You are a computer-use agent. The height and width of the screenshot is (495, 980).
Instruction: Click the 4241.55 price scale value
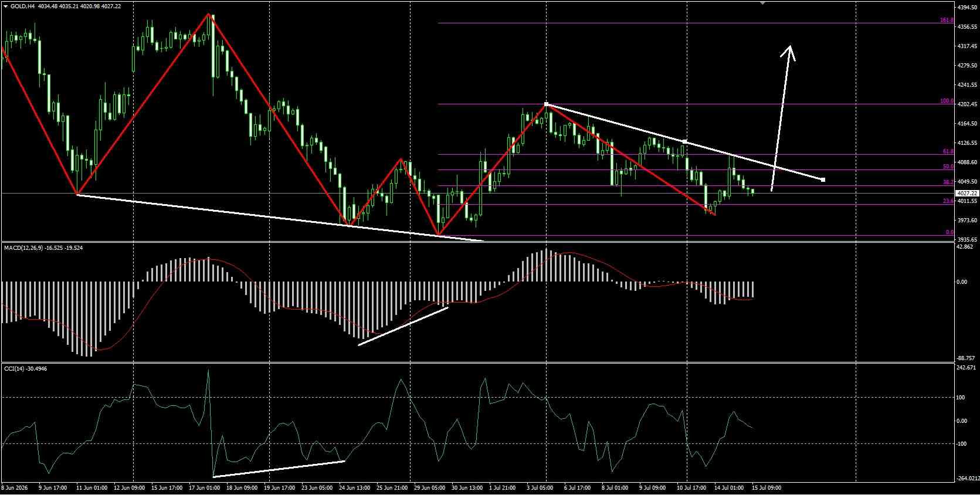[967, 84]
